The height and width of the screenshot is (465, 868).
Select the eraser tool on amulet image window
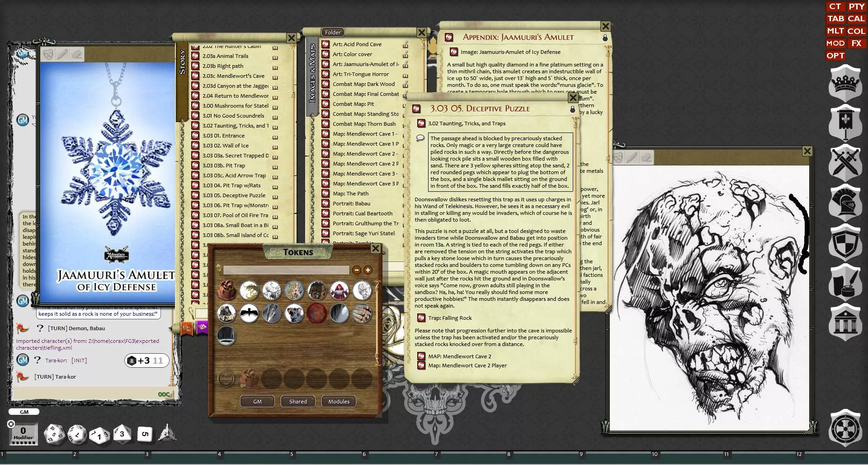point(77,54)
